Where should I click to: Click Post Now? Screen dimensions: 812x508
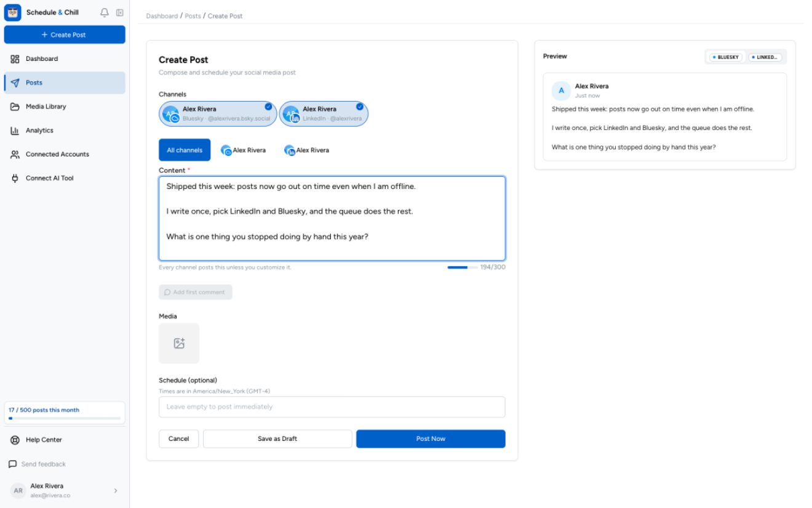click(x=431, y=438)
